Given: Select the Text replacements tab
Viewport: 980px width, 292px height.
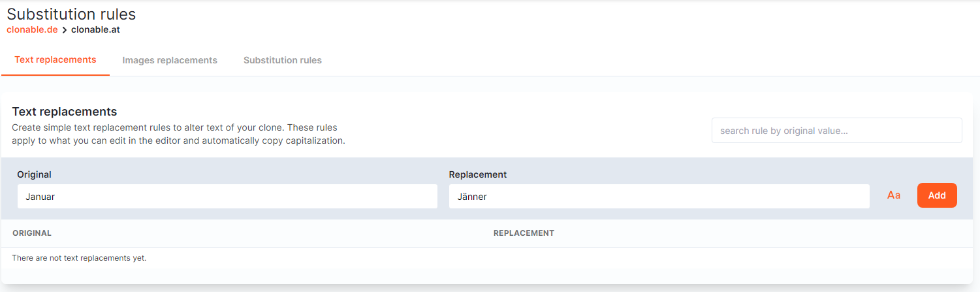Looking at the screenshot, I should click(x=55, y=59).
